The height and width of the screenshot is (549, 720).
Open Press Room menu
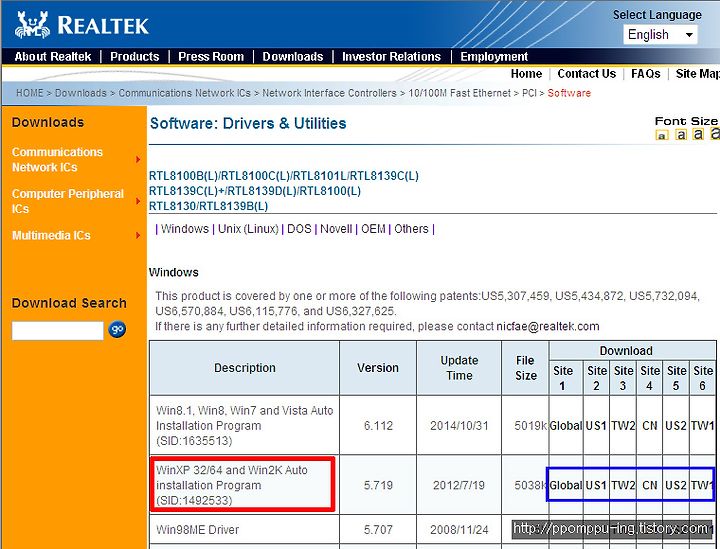[x=211, y=56]
